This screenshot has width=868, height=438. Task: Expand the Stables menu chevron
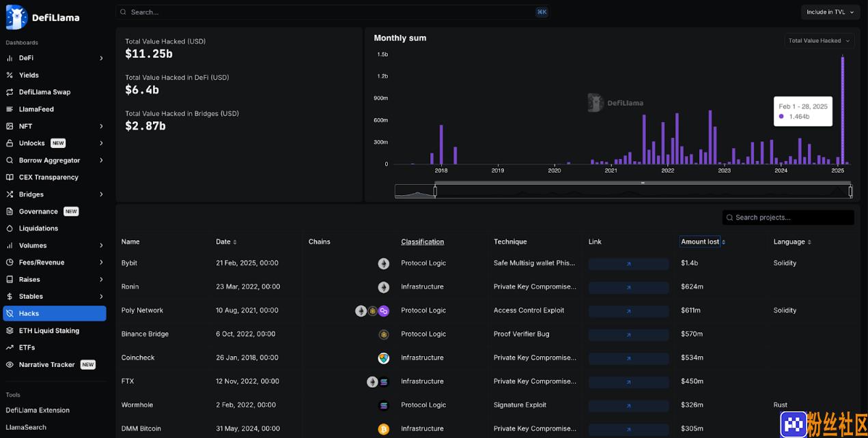click(x=101, y=297)
